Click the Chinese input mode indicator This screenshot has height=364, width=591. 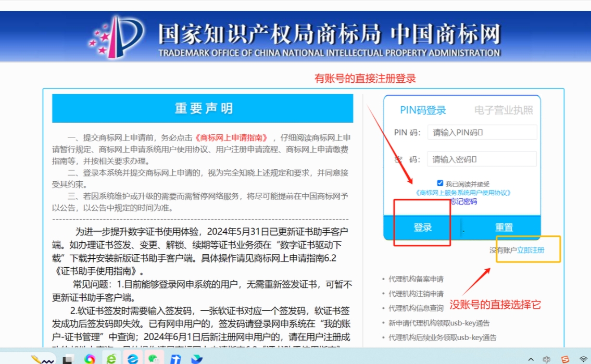click(x=547, y=359)
